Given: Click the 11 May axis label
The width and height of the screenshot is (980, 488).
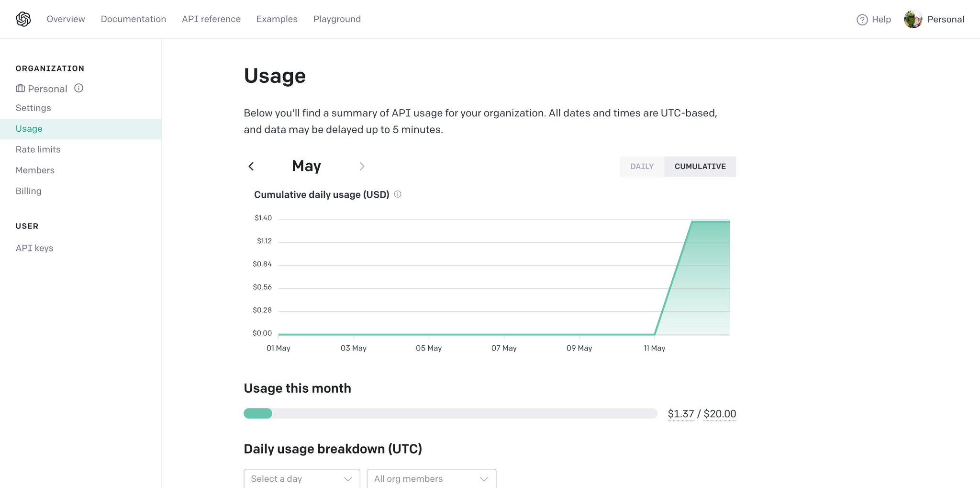Looking at the screenshot, I should click(654, 348).
